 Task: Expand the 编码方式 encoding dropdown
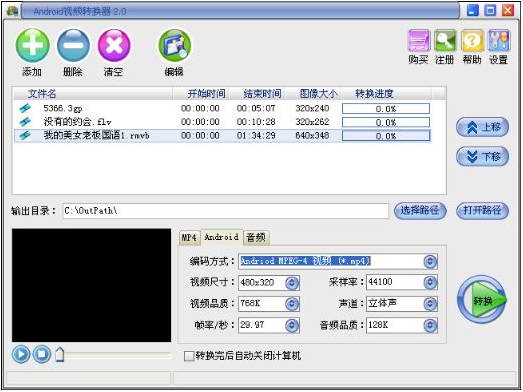[430, 262]
